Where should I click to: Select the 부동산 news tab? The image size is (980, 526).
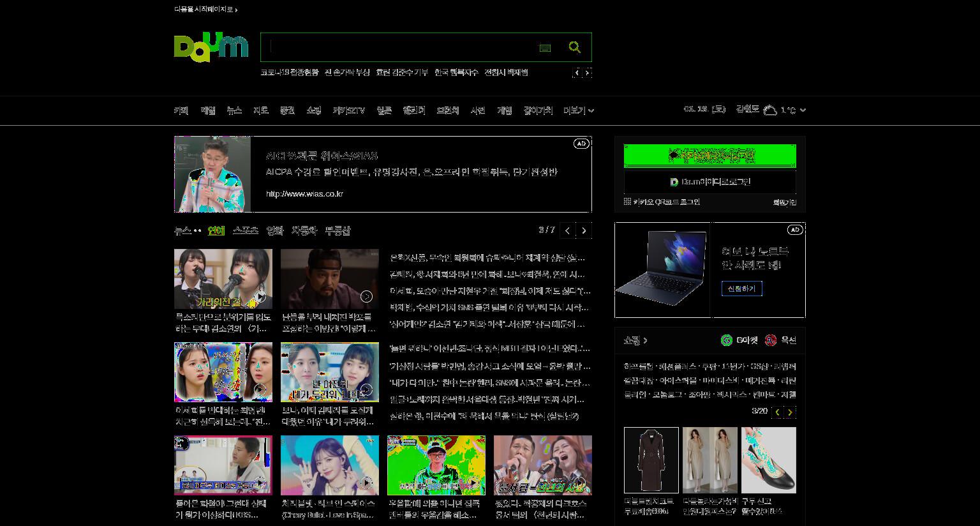click(338, 230)
